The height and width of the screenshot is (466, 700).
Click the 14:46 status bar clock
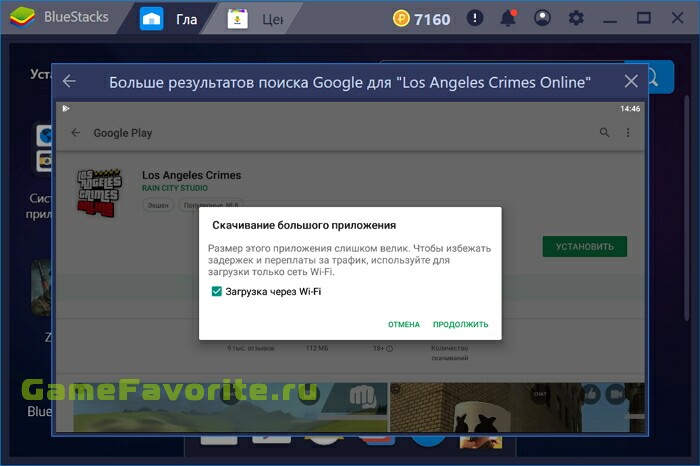(630, 108)
